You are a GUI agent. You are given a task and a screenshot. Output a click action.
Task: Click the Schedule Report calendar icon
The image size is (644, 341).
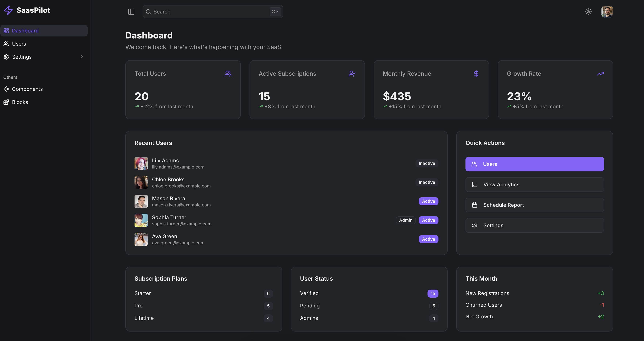pyautogui.click(x=474, y=205)
